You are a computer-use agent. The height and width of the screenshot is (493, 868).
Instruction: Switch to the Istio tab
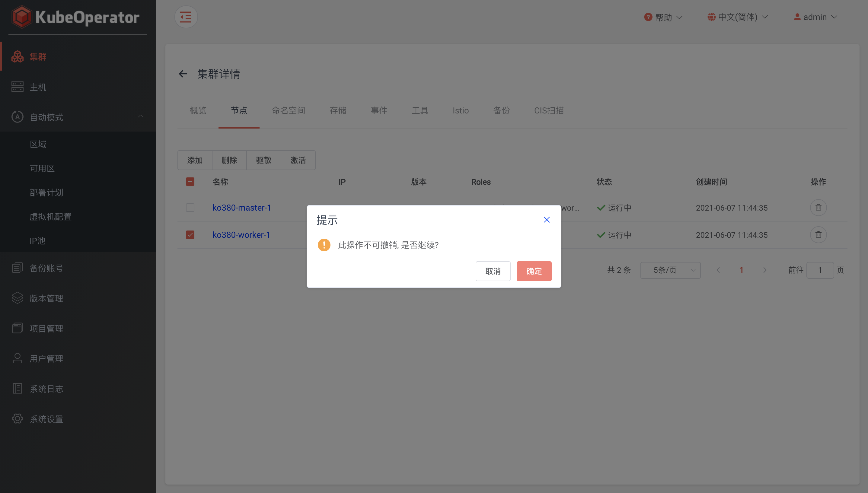(461, 110)
